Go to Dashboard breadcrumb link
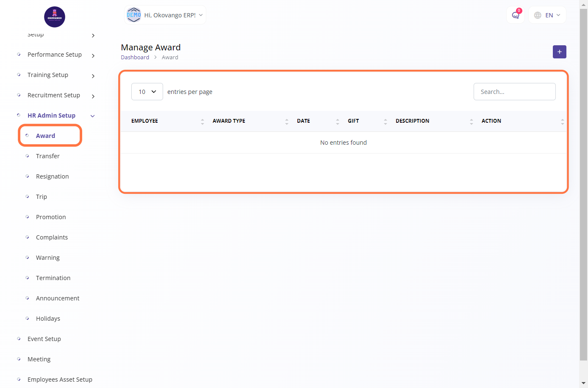Image resolution: width=588 pixels, height=388 pixels. point(135,58)
